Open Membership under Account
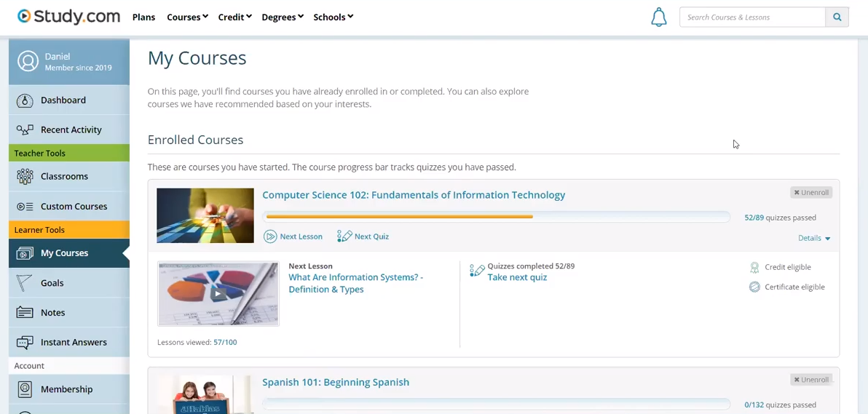868x414 pixels. pyautogui.click(x=69, y=389)
